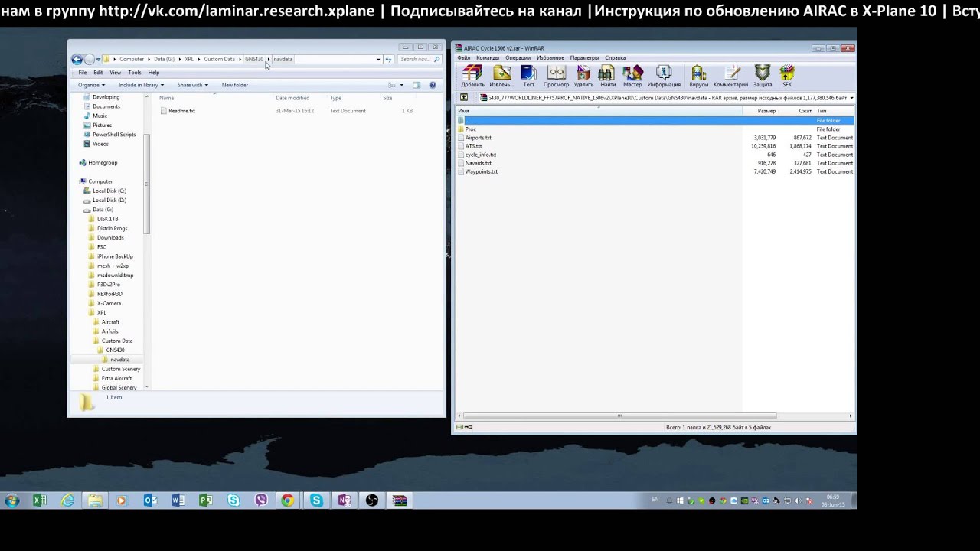Click the Custom Data breadcrumb in the address bar
Screen dimensions: 980x551
pyautogui.click(x=219, y=59)
